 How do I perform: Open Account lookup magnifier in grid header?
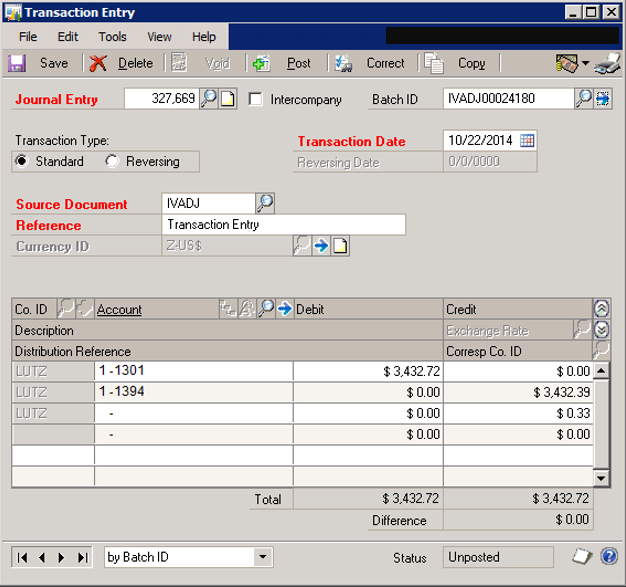click(266, 309)
